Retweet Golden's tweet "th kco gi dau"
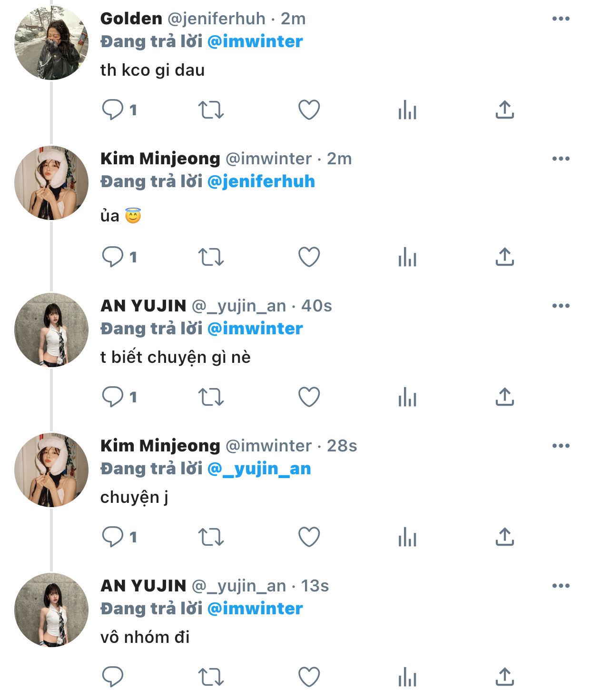 click(x=211, y=110)
